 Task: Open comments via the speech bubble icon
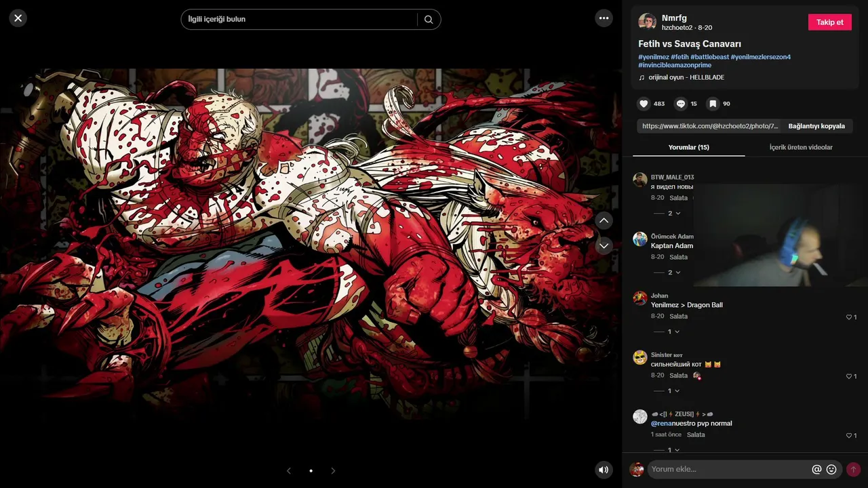[x=681, y=104]
